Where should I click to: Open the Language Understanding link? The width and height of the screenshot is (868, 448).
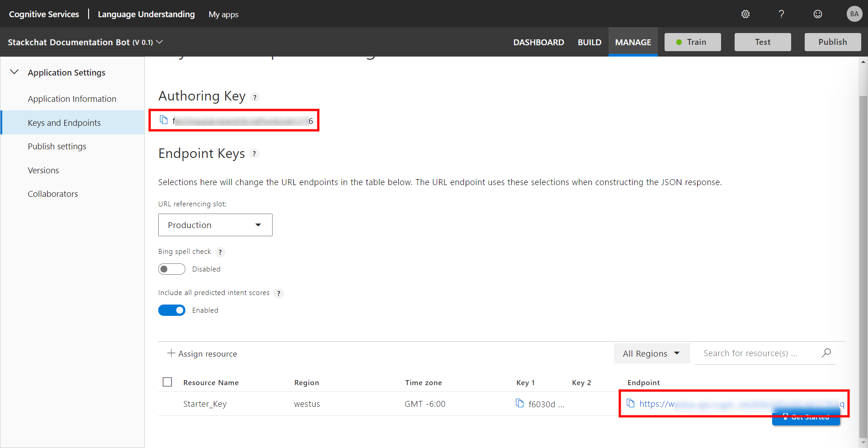[146, 14]
